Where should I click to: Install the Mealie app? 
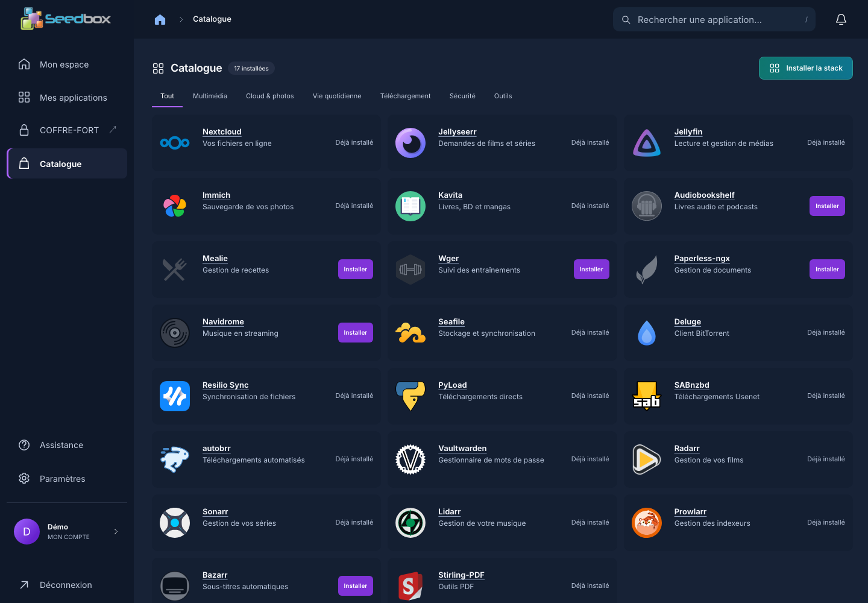point(356,270)
